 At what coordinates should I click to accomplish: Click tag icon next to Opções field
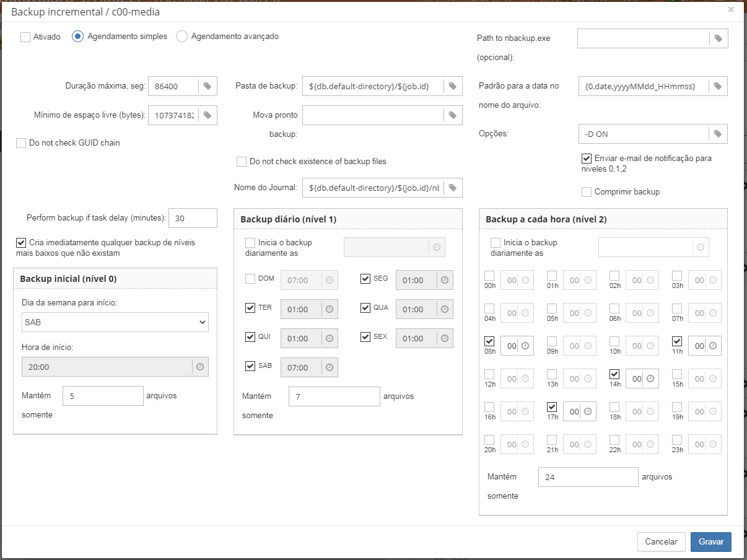[x=719, y=134]
